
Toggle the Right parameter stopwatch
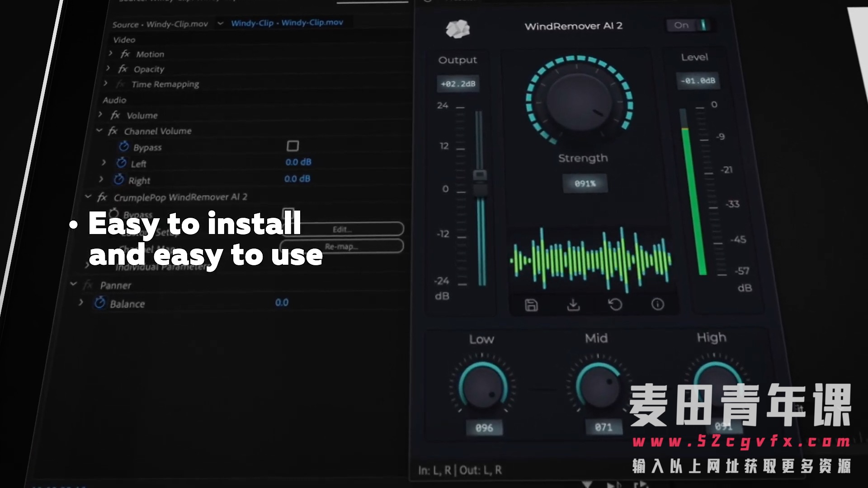click(x=118, y=179)
